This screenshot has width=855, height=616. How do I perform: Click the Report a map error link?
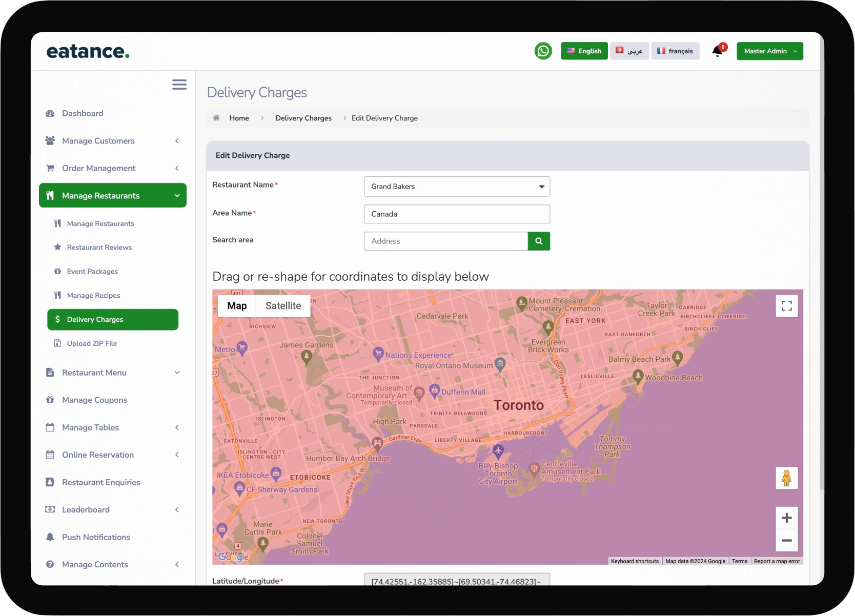point(777,561)
